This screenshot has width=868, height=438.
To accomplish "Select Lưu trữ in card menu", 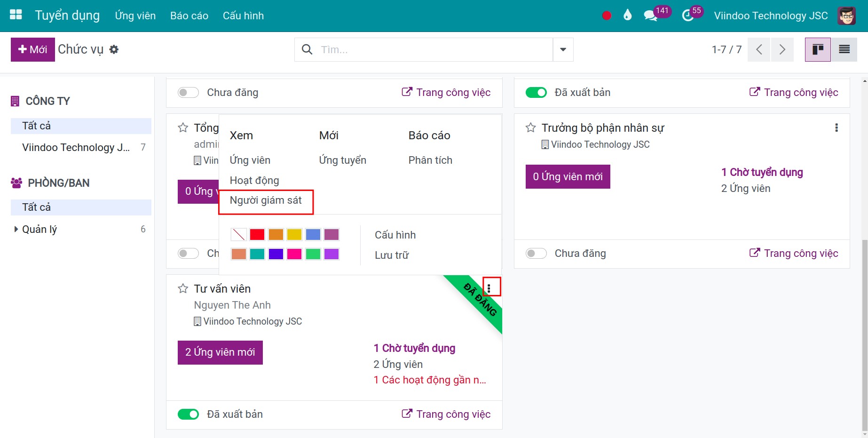I will coord(392,255).
